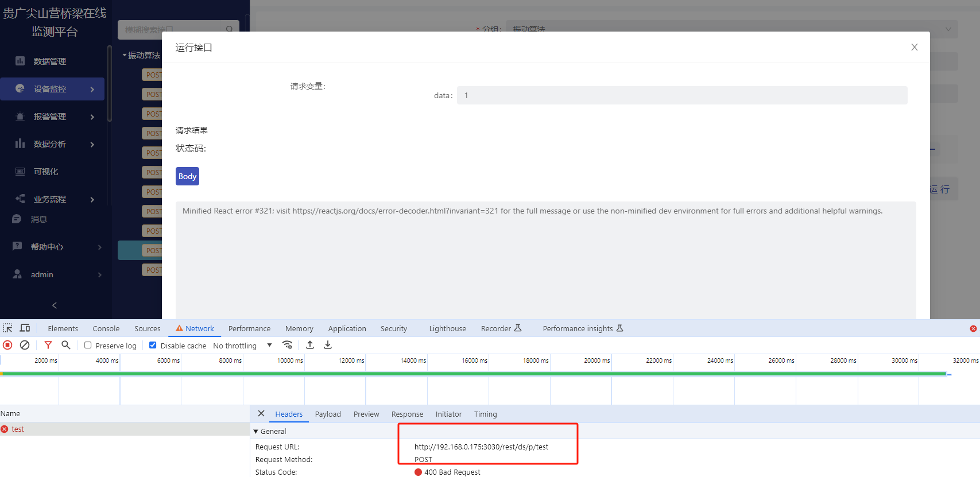
Task: Click the 数据分析 bar chart icon
Action: [20, 144]
